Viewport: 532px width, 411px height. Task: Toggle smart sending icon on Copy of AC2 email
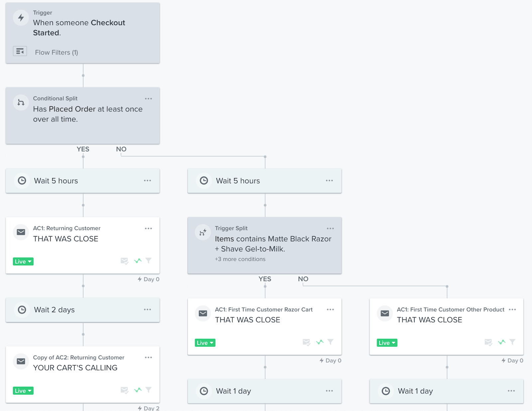coord(124,390)
